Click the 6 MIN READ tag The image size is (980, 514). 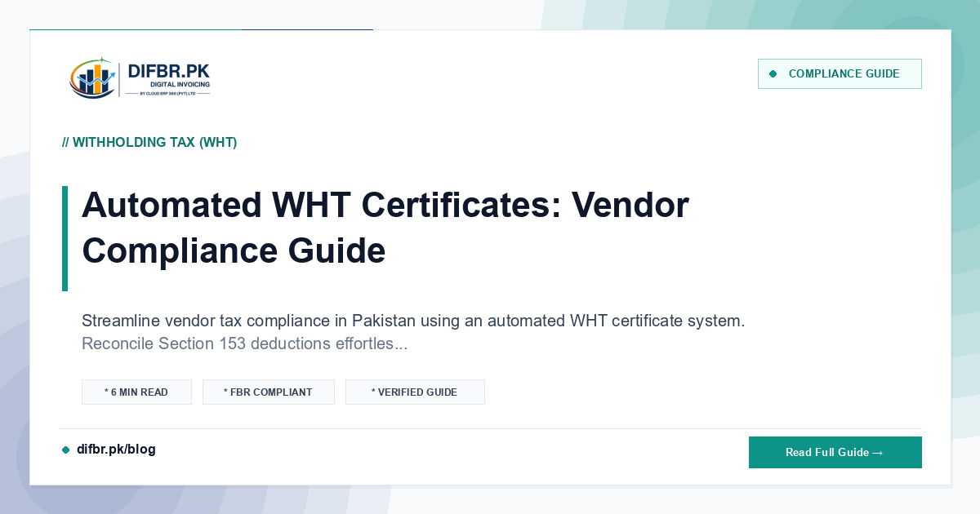(x=136, y=392)
